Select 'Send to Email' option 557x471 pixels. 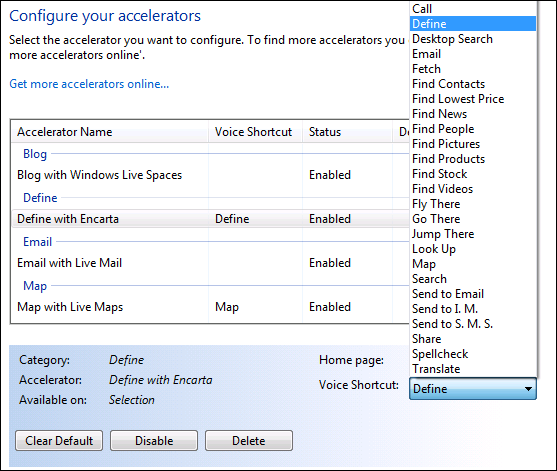[x=473, y=294]
